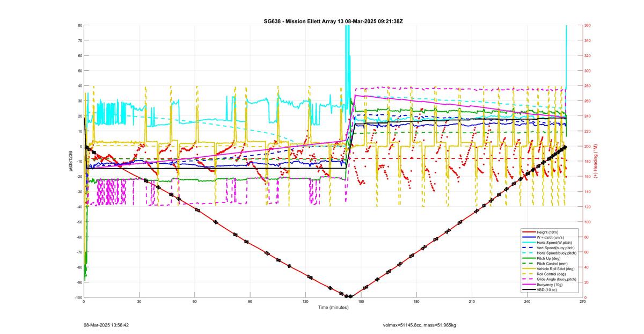The image size is (644, 334).
Task: Click the left y-axis tick label '-40'
Action: coord(79,207)
